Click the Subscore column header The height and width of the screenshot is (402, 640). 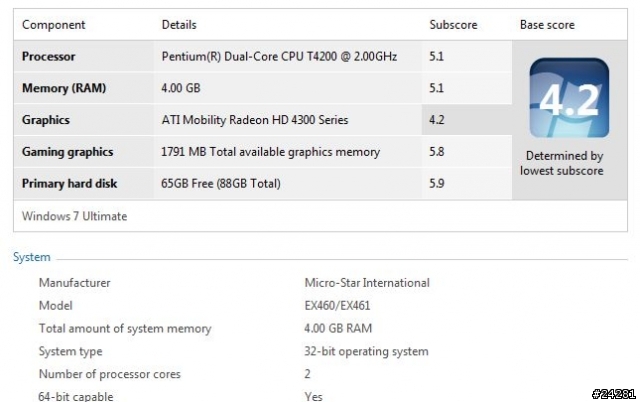click(x=452, y=24)
